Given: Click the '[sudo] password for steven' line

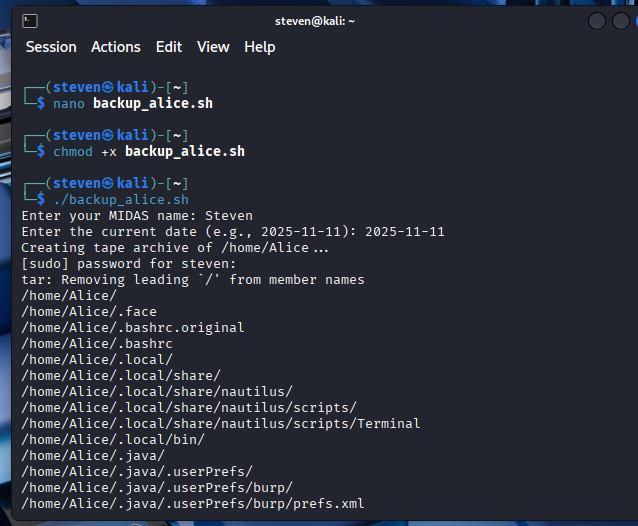Looking at the screenshot, I should (128, 263).
